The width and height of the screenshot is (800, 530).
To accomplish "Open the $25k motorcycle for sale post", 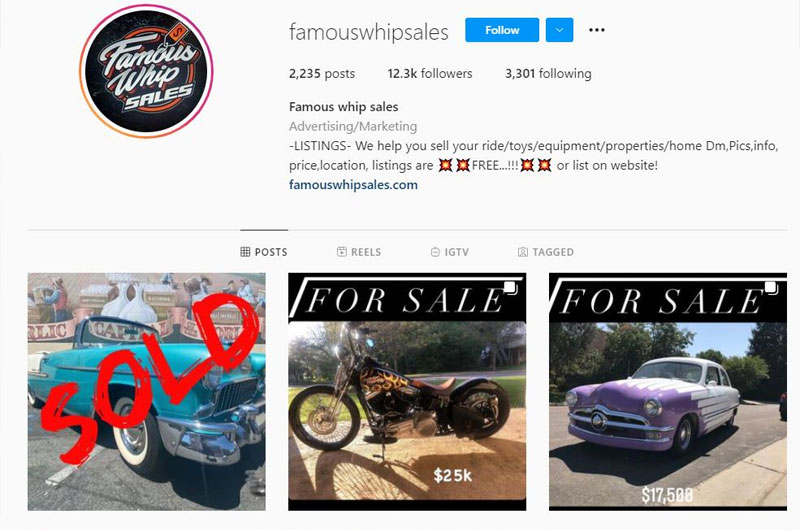I will 407,391.
